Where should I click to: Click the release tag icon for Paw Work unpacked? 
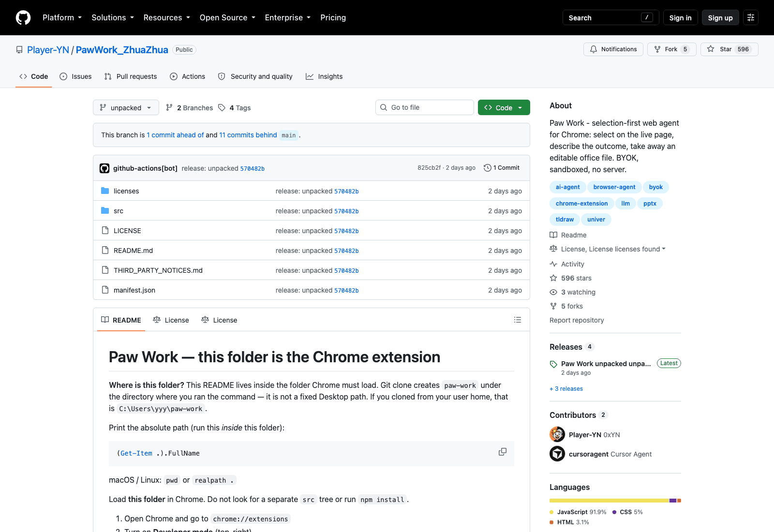point(553,364)
